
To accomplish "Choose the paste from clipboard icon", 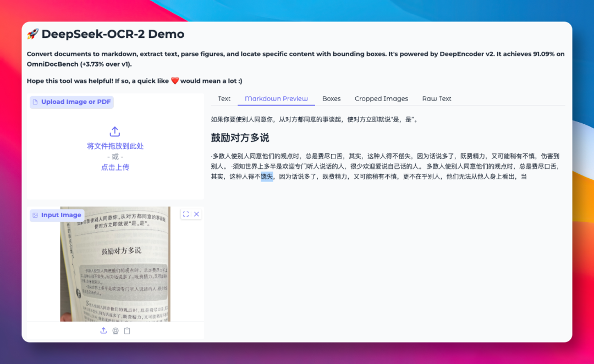I will pyautogui.click(x=127, y=330).
